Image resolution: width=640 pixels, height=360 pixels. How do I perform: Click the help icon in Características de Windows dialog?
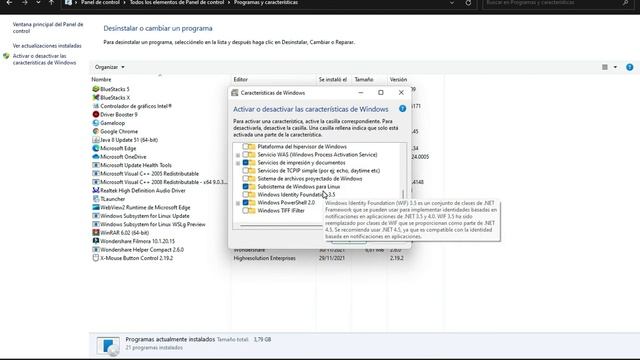[402, 109]
